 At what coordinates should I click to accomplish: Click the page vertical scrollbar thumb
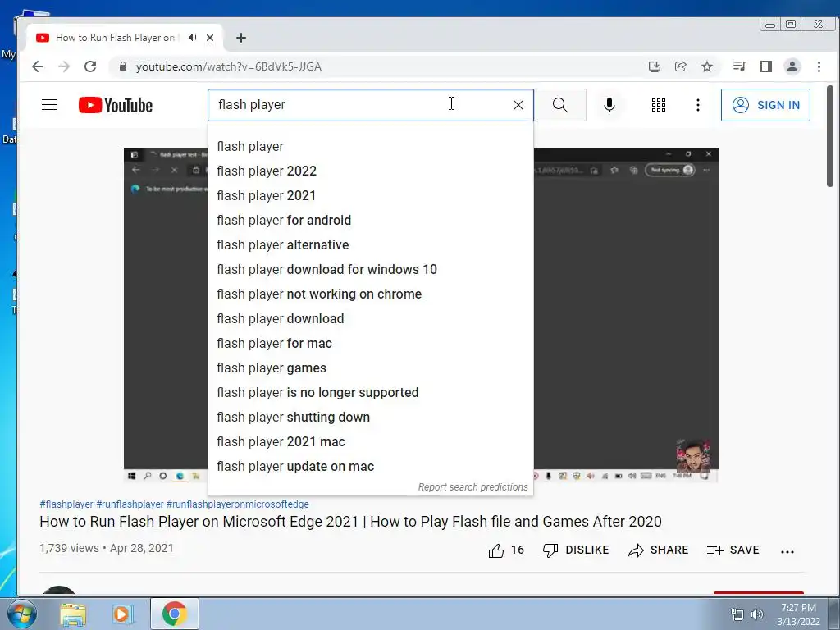tap(830, 136)
